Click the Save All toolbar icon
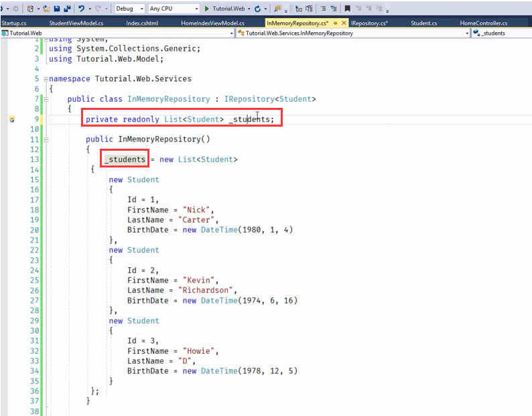 point(67,9)
